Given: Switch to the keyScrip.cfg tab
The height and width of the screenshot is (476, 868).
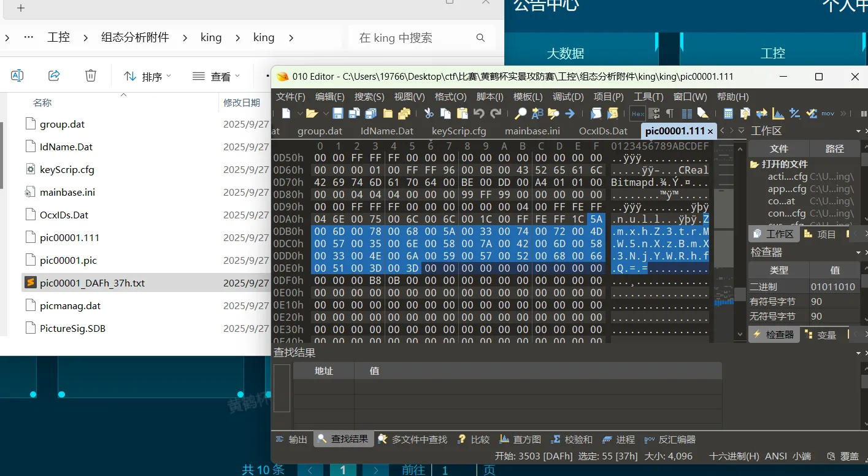Looking at the screenshot, I should (x=459, y=131).
